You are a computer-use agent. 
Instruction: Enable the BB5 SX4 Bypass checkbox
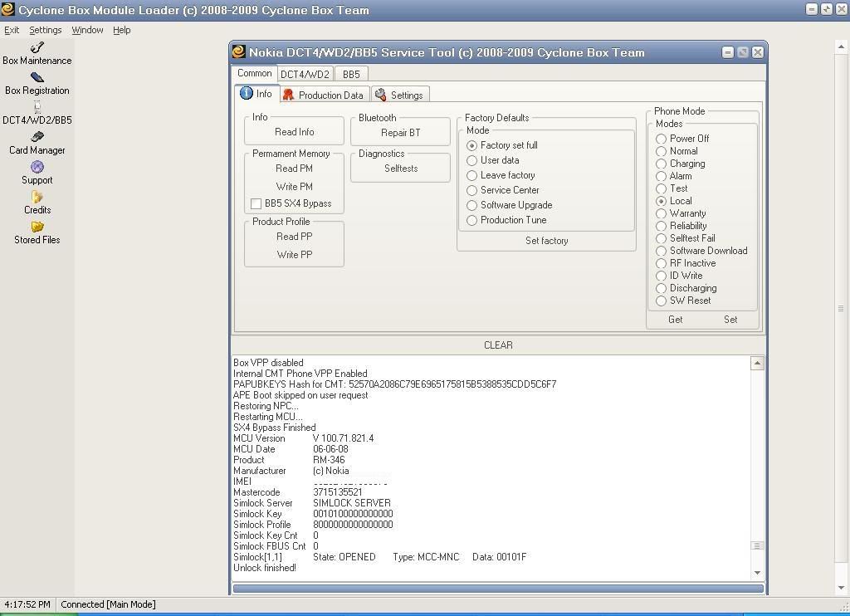click(256, 204)
